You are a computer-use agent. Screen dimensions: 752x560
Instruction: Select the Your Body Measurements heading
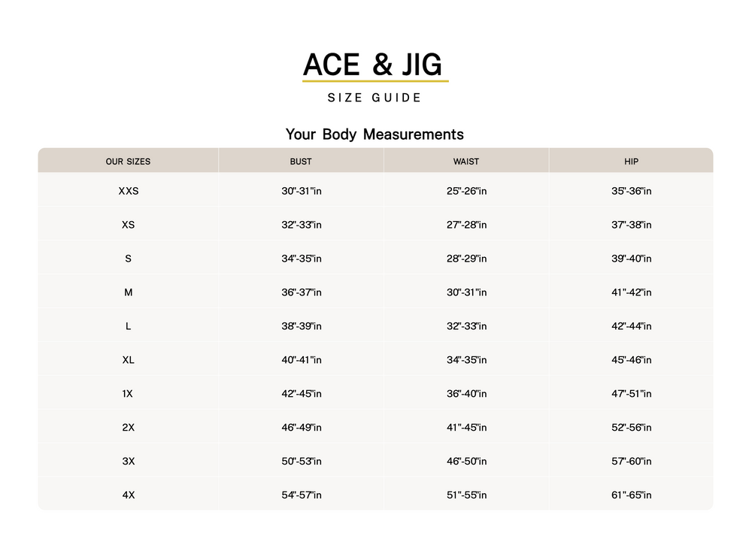(374, 135)
